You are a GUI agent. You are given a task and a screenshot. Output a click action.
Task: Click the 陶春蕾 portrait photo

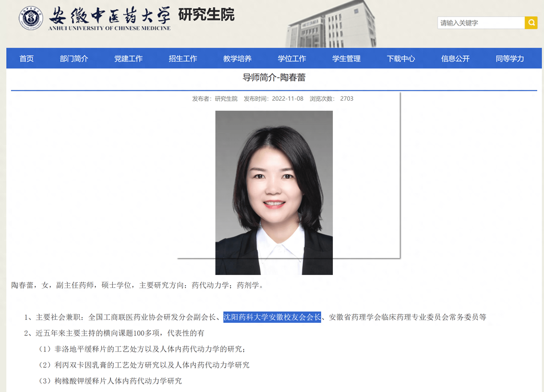coord(274,192)
